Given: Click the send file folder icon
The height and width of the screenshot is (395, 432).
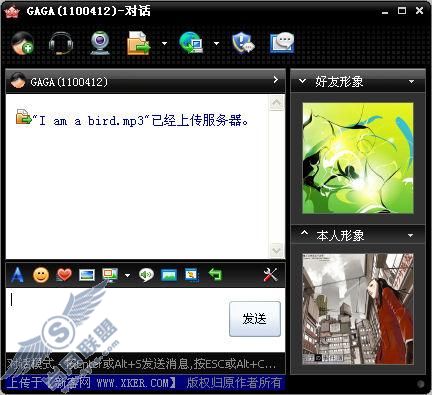Looking at the screenshot, I should click(x=139, y=43).
